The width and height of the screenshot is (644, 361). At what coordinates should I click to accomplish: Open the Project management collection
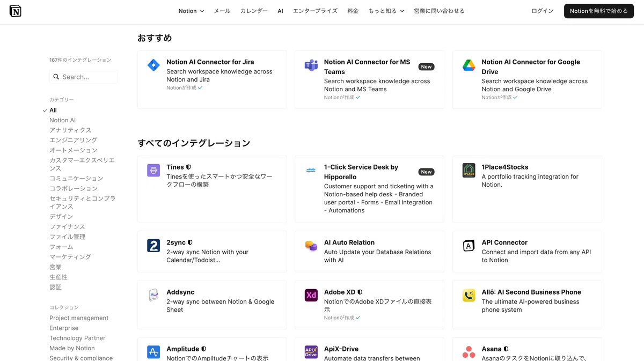79,318
